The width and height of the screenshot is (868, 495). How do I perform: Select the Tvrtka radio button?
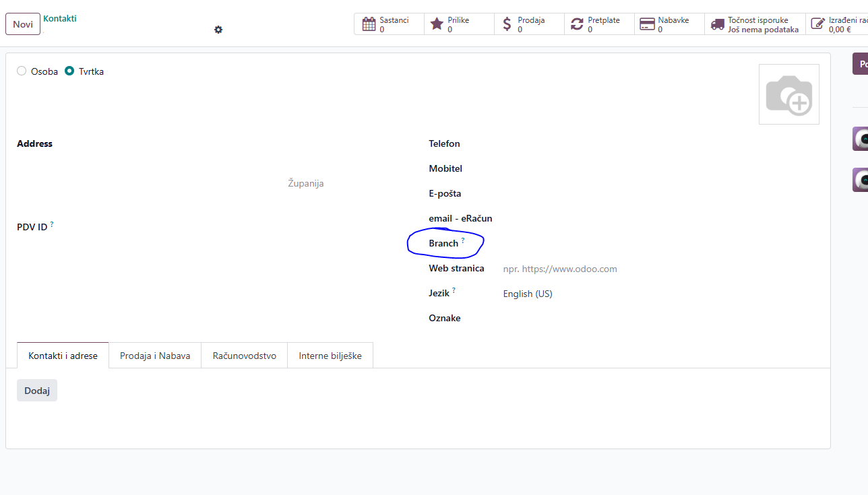coord(69,71)
